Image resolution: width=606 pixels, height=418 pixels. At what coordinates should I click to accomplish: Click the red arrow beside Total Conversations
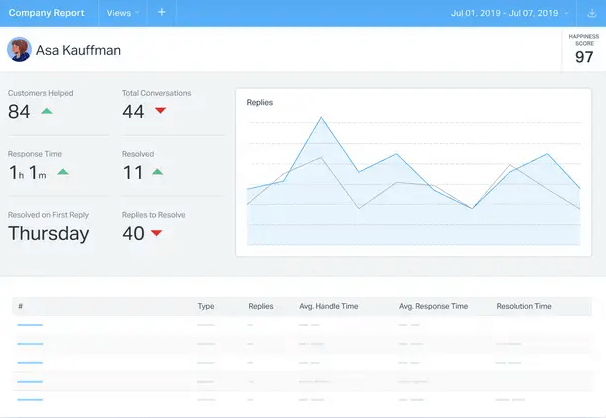(160, 110)
